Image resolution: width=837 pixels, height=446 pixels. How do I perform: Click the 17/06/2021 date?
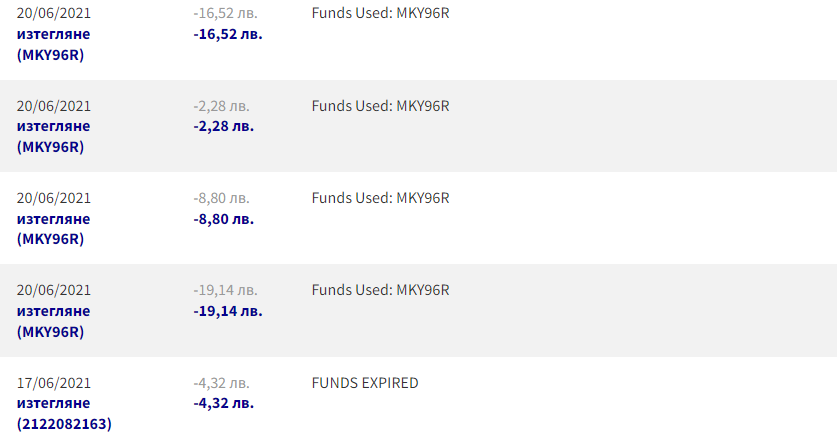pos(54,383)
